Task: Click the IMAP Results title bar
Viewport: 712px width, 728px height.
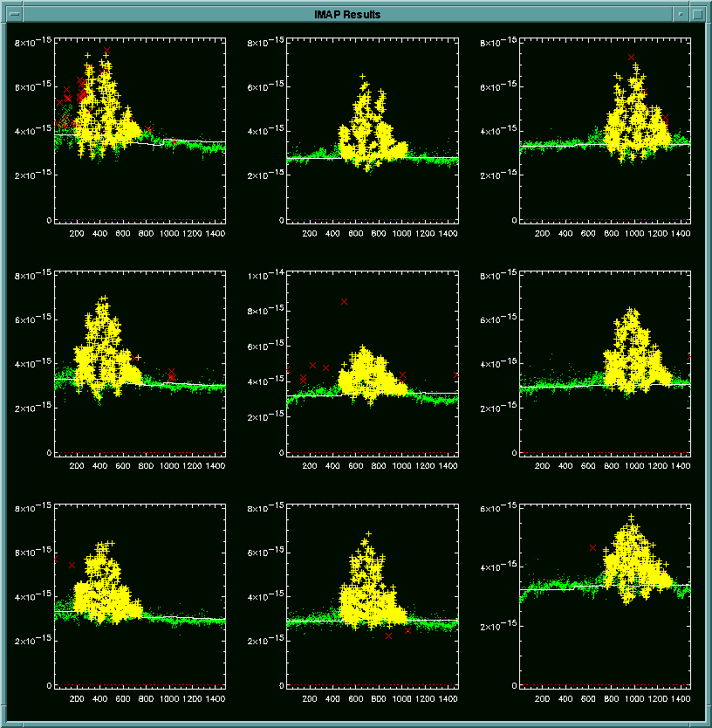Action: pyautogui.click(x=347, y=15)
